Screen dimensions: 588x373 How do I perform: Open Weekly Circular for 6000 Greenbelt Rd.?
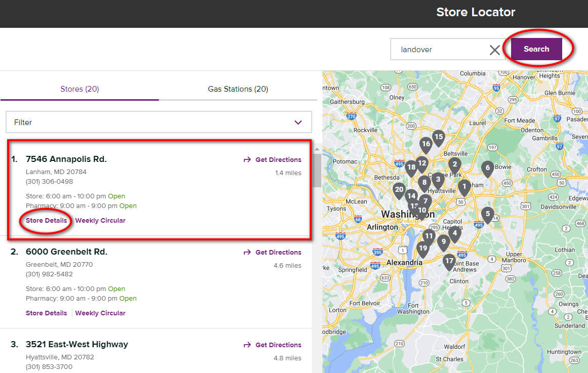(100, 313)
